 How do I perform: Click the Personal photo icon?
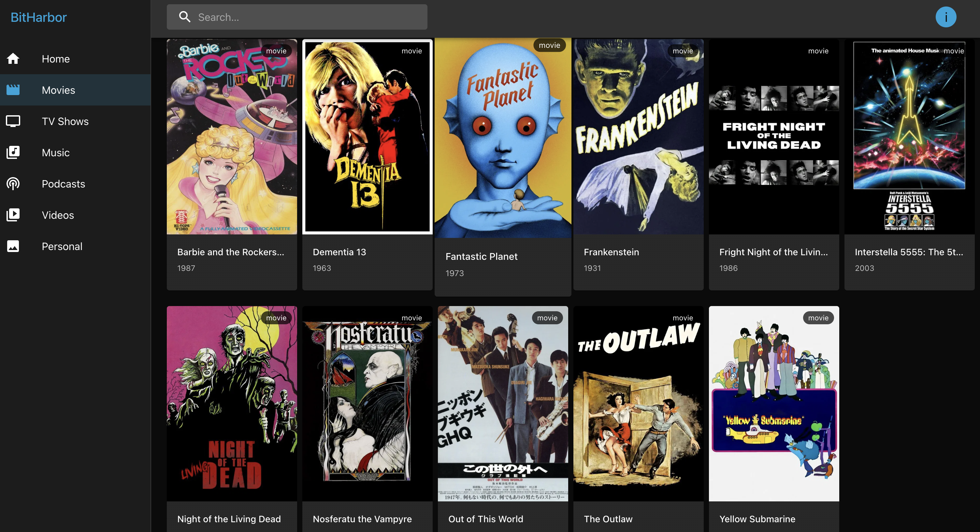click(x=13, y=246)
